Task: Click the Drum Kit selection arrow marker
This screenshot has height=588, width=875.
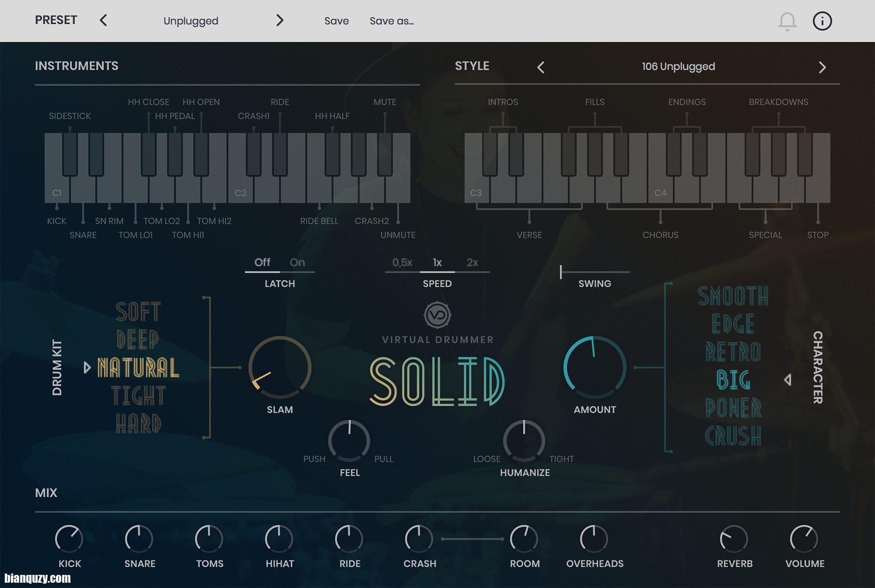Action: [87, 367]
